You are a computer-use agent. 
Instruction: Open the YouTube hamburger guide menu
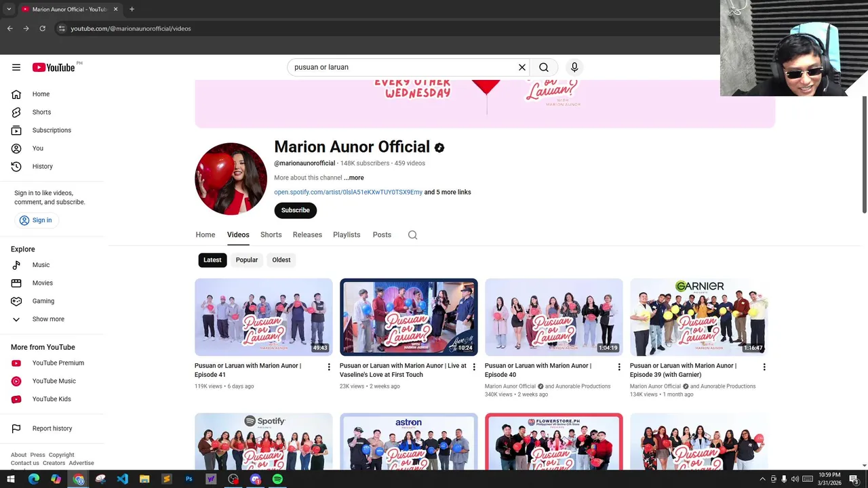point(16,67)
